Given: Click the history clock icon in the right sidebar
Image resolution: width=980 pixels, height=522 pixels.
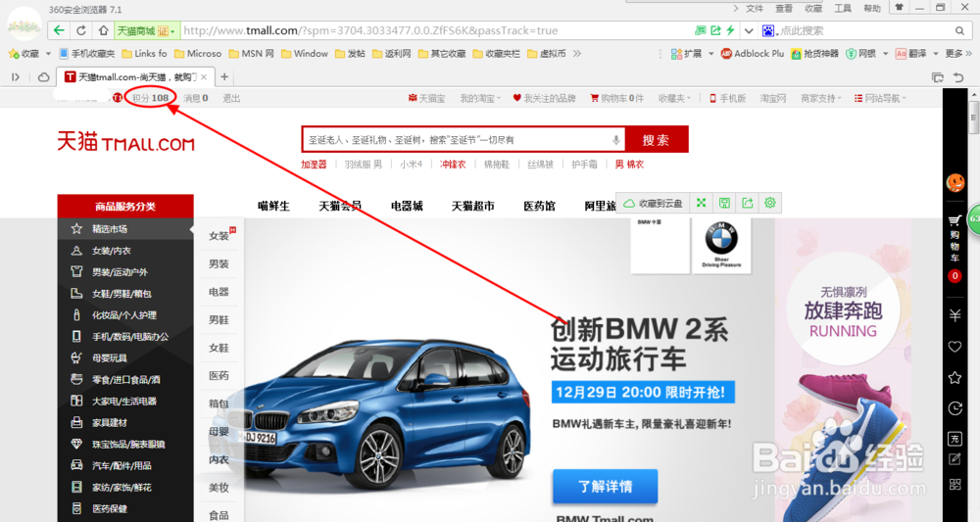Looking at the screenshot, I should pyautogui.click(x=955, y=407).
